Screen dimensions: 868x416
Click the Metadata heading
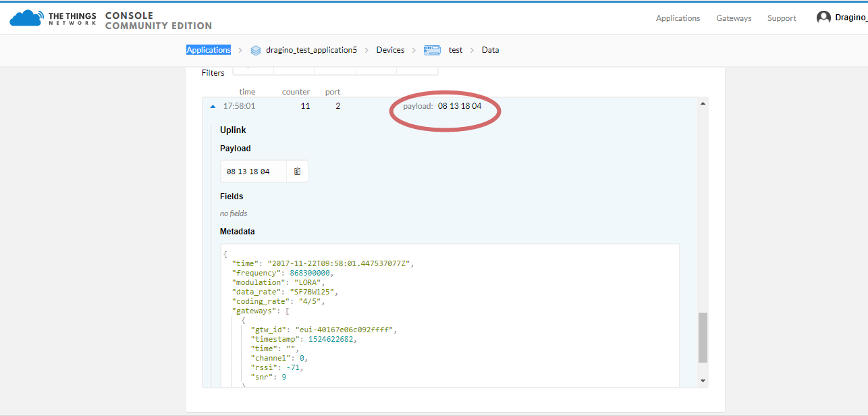[238, 232]
